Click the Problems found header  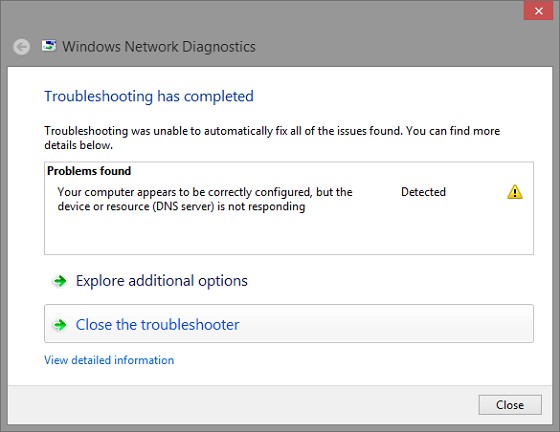[89, 171]
